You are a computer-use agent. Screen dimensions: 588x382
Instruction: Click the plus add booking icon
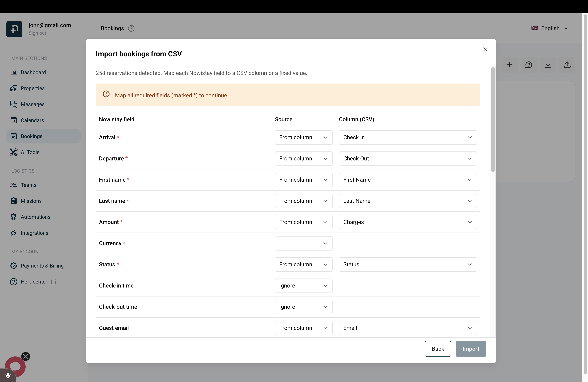[509, 65]
